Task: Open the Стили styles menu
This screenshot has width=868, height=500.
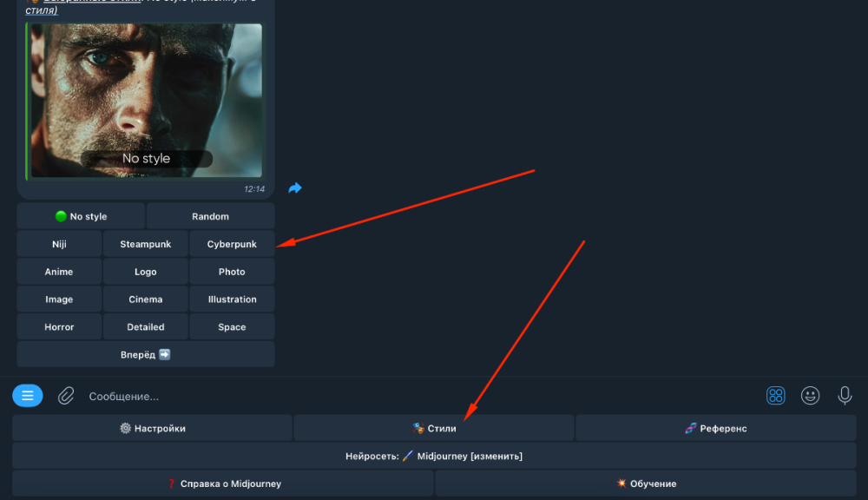Action: (434, 428)
